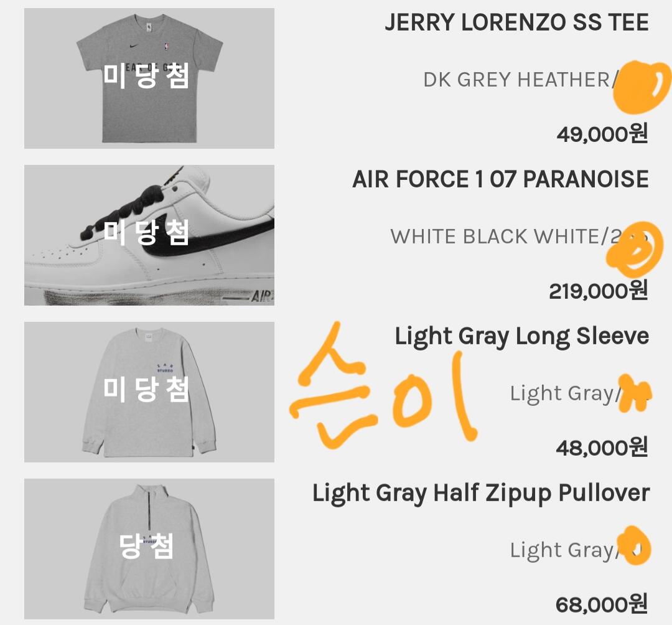Screen dimensions: 672x625
Task: Click the AIR FORCE 1 07 PARANOISE title
Action: click(500, 179)
